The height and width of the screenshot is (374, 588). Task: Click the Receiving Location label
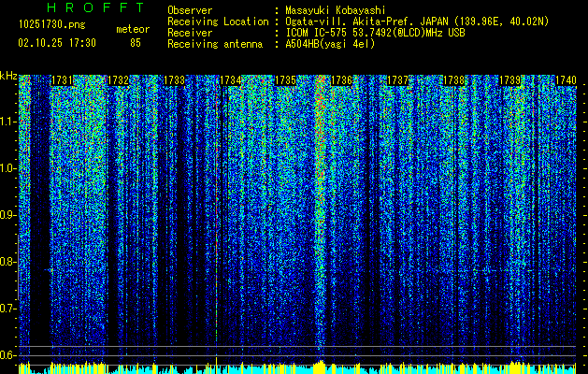[x=218, y=22]
